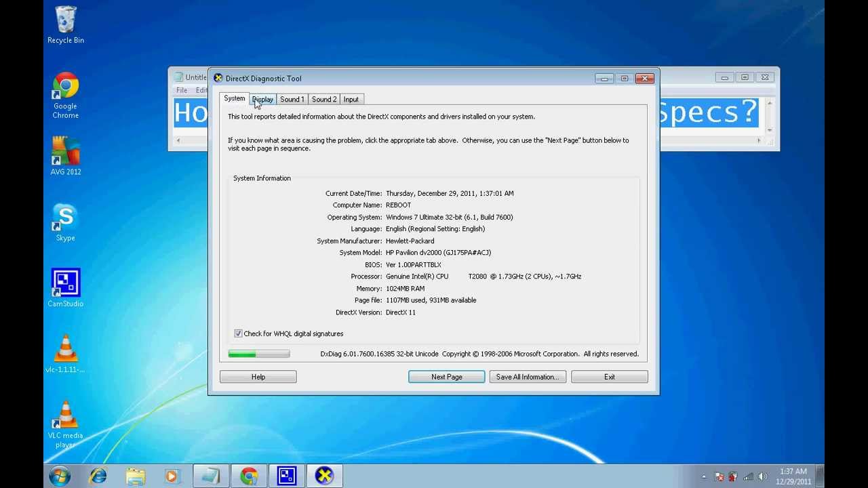Click the DirectX Diagnostic taskbar button
868x488 pixels.
click(x=325, y=476)
